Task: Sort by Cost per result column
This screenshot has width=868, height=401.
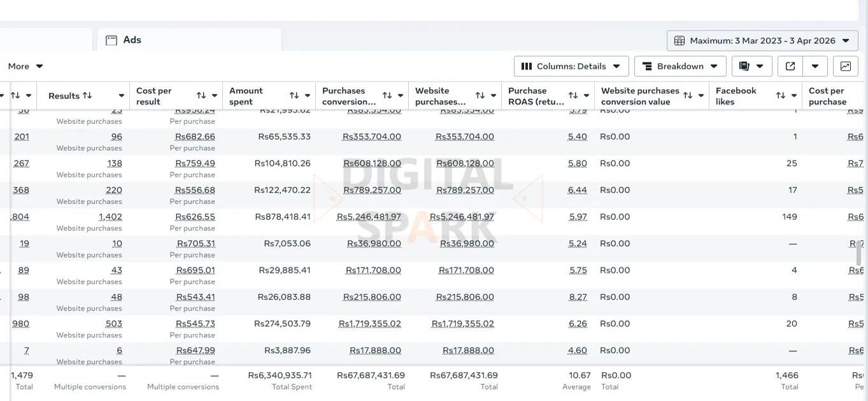Action: point(201,96)
